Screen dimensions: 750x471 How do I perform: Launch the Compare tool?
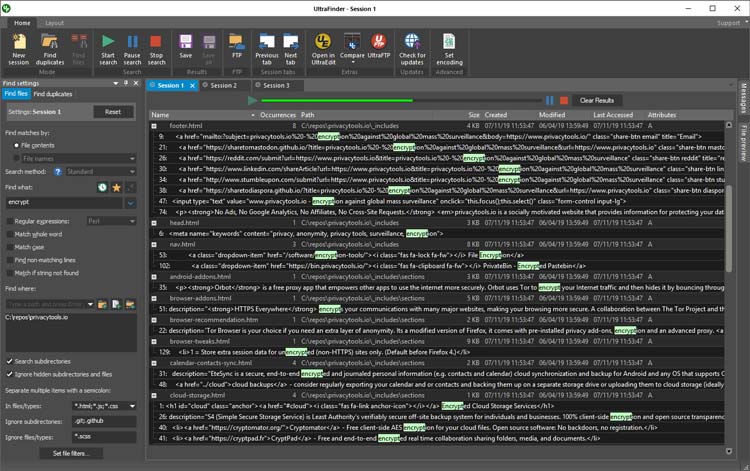click(352, 48)
